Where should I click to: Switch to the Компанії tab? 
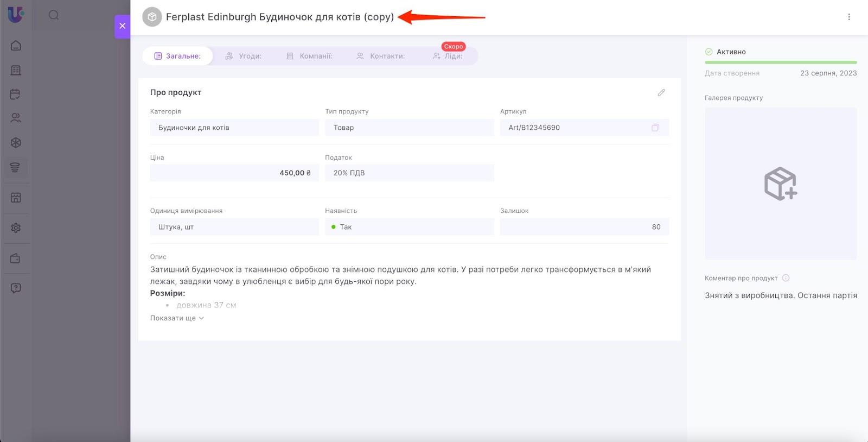point(309,56)
